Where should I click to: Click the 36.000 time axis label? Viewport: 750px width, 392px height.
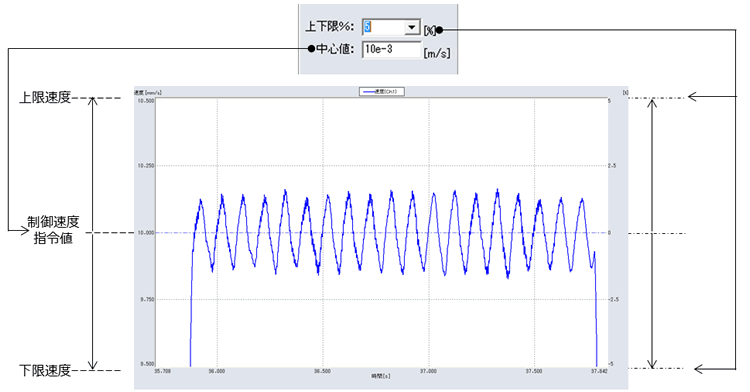[216, 371]
